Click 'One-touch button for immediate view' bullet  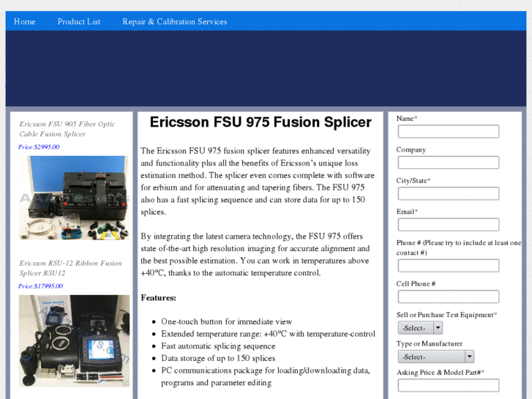pyautogui.click(x=226, y=321)
